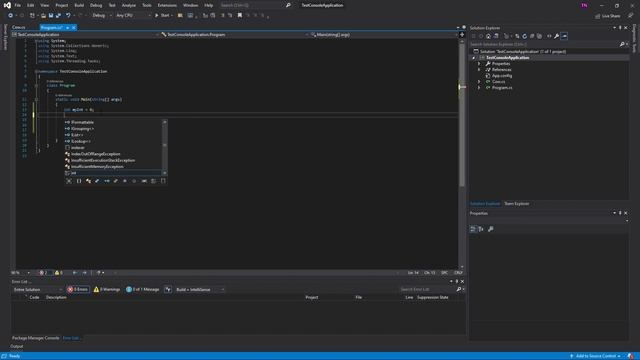Expand the References node in Solution Explorer
Screen dimensions: 640x360
[x=479, y=70]
